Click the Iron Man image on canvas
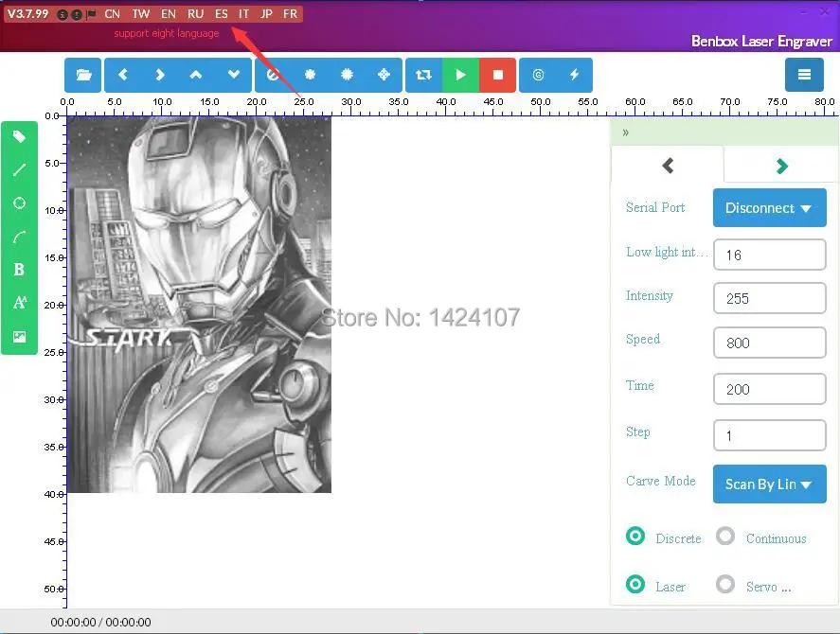 [x=199, y=304]
